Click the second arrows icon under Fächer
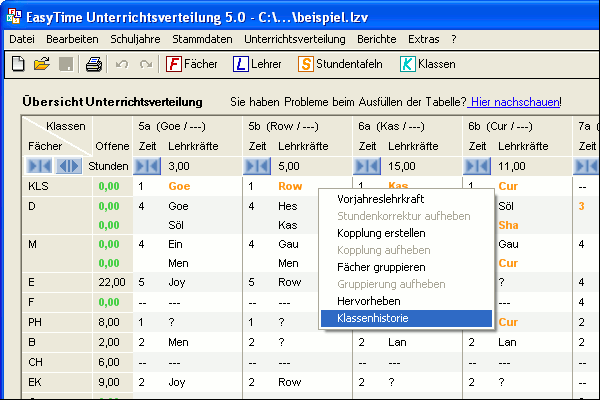This screenshot has width=600, height=400. (69, 166)
